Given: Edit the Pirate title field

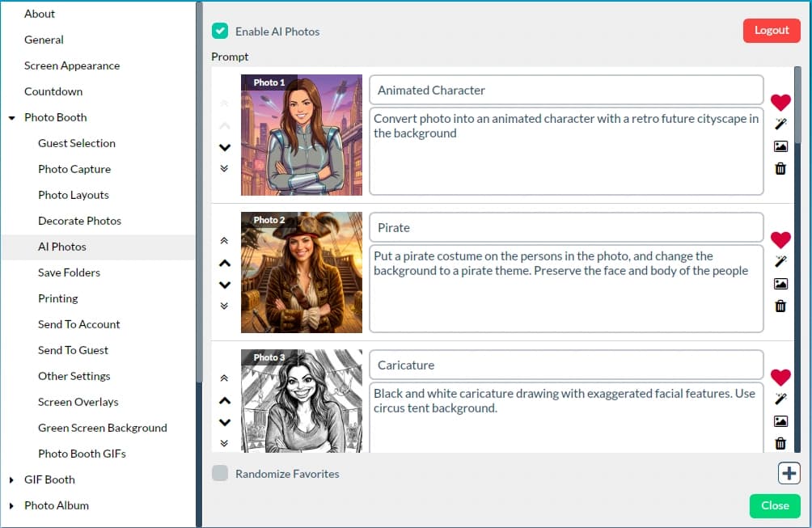Looking at the screenshot, I should 566,228.
